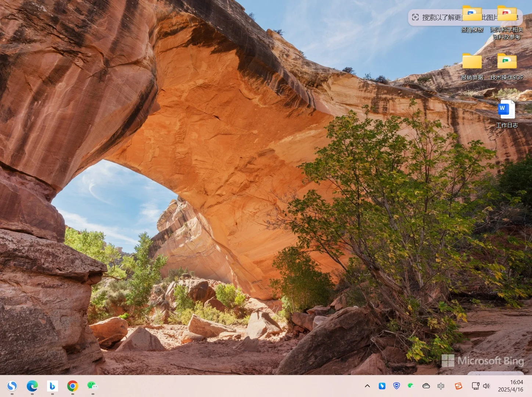Screen dimensions: 532x397
Task: Toggle the 中 input language indicator
Action: (441, 386)
